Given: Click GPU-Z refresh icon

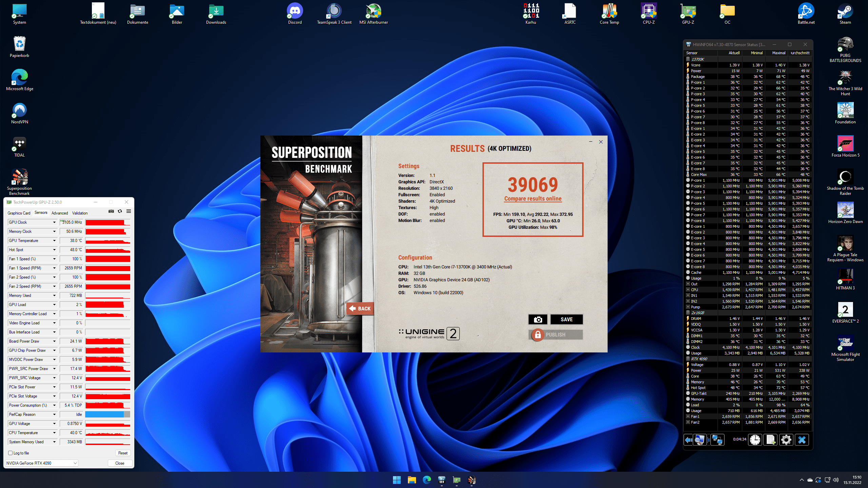Looking at the screenshot, I should [120, 211].
